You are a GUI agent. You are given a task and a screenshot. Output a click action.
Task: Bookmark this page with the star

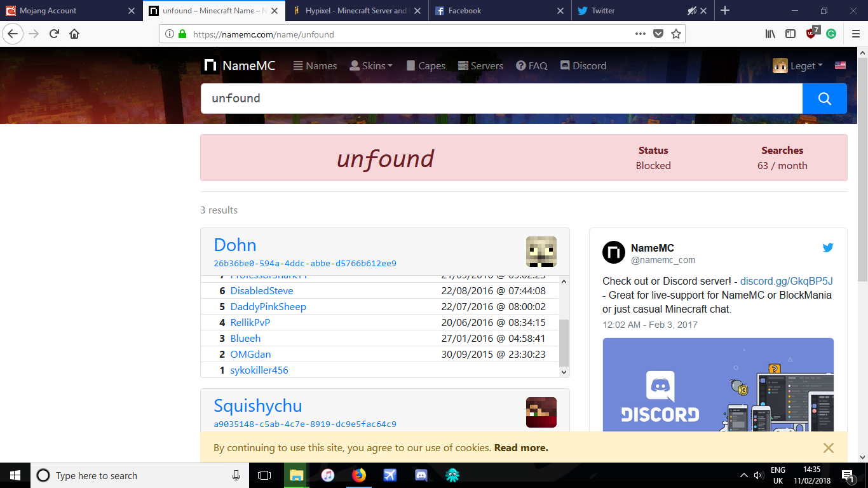(x=676, y=34)
